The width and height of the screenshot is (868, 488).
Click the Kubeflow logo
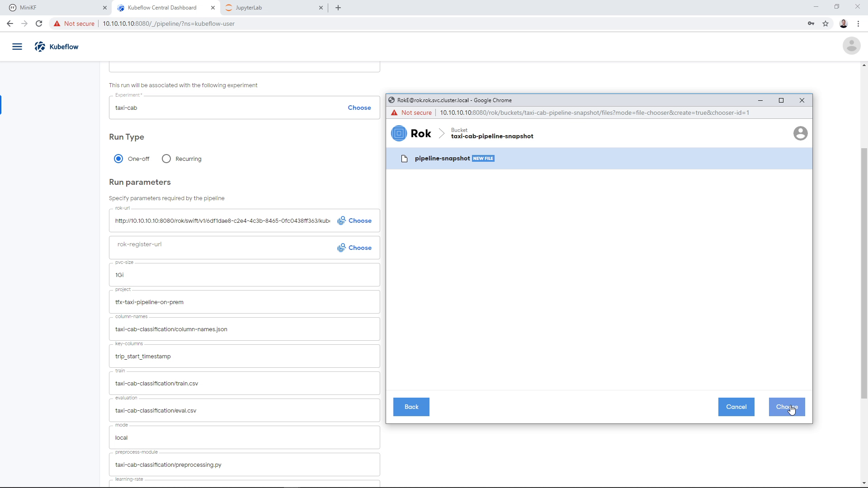point(57,47)
